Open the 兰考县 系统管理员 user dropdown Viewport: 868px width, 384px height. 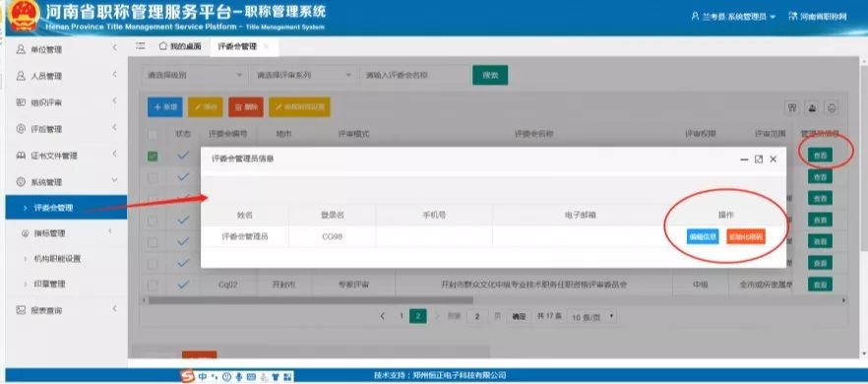(x=734, y=17)
